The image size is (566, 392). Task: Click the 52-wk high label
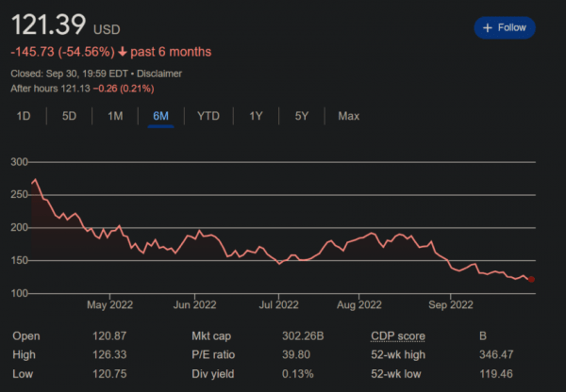pyautogui.click(x=400, y=355)
